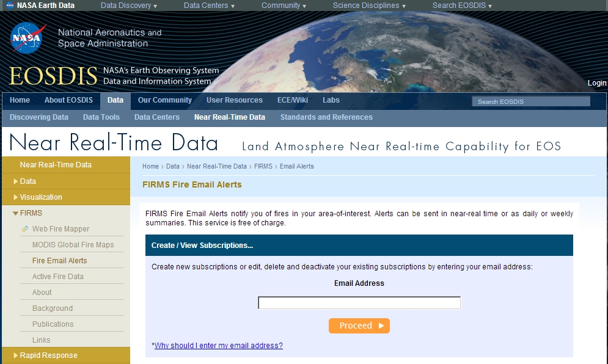Go to the Home tab

tap(20, 100)
